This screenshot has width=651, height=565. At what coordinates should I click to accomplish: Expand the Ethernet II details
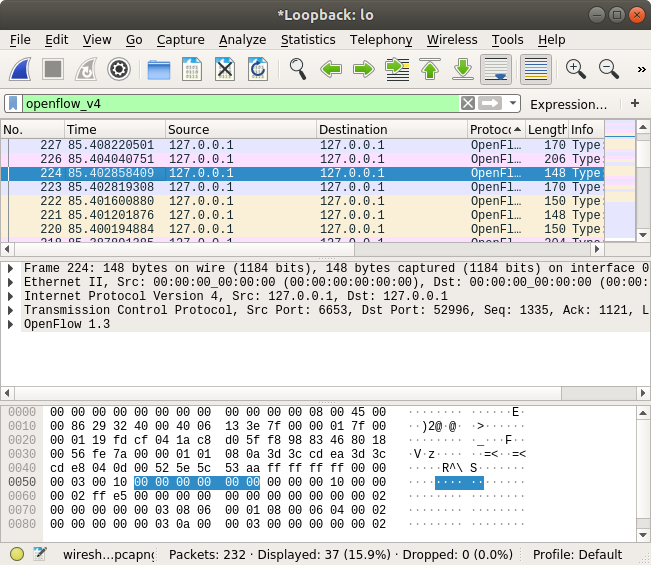click(11, 282)
